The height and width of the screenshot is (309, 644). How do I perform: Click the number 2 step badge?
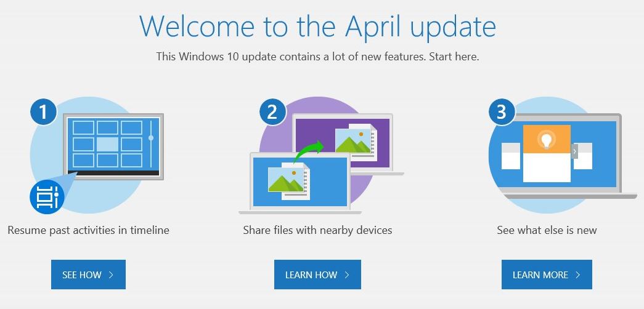[x=272, y=113]
